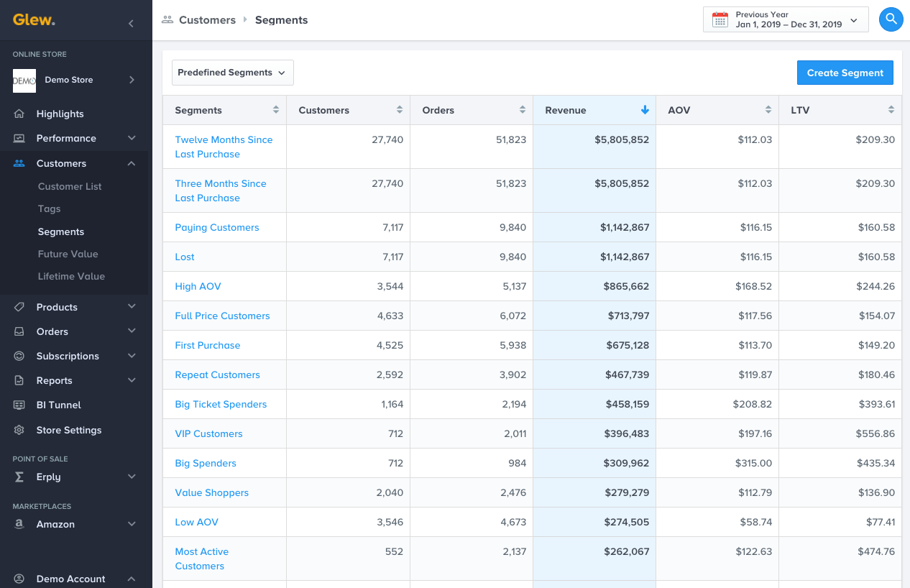Image resolution: width=910 pixels, height=588 pixels.
Task: Open Future Value in sidebar
Action: coord(68,254)
